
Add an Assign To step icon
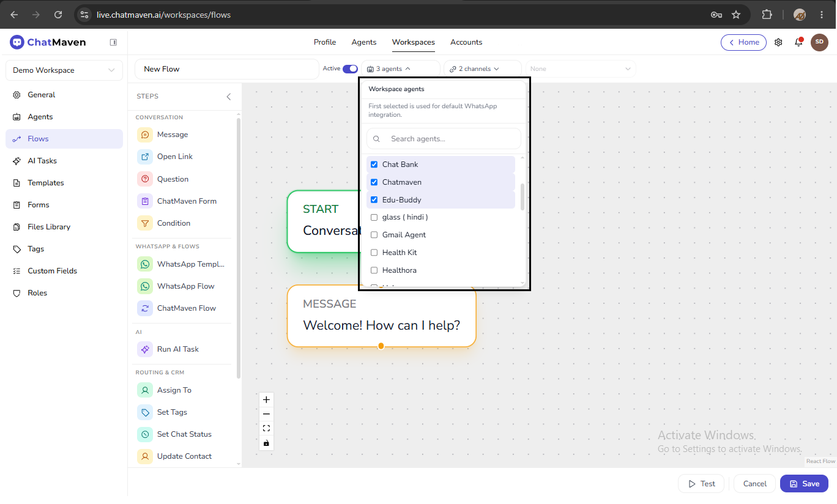[145, 390]
